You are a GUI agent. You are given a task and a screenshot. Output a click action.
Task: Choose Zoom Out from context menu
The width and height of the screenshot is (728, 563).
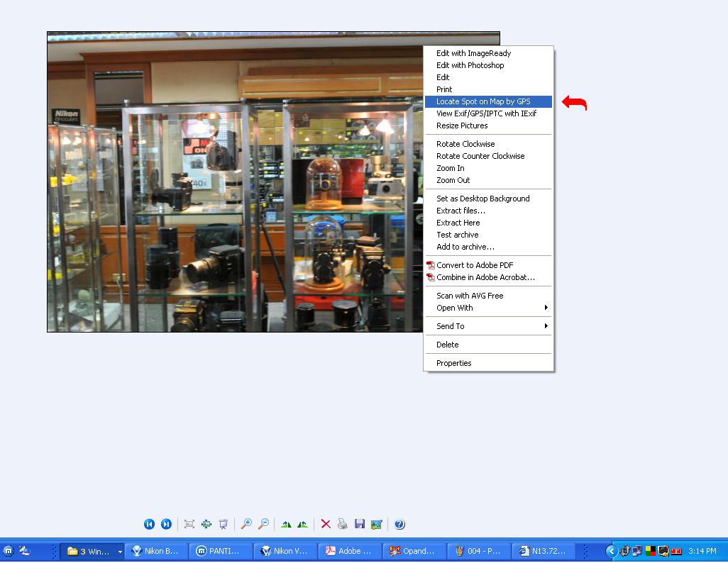(488, 181)
